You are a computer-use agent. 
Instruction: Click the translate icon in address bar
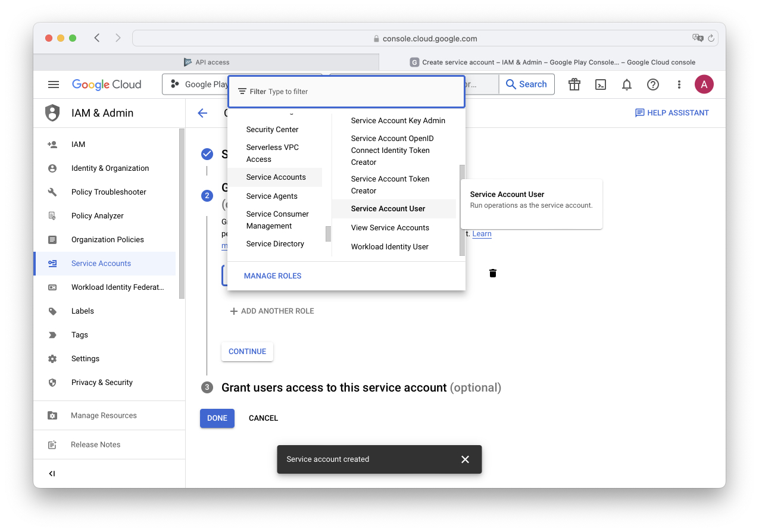pos(698,38)
